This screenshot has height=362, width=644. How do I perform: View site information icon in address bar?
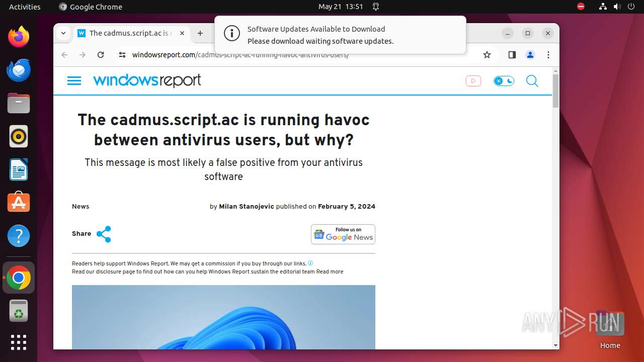pos(122,55)
